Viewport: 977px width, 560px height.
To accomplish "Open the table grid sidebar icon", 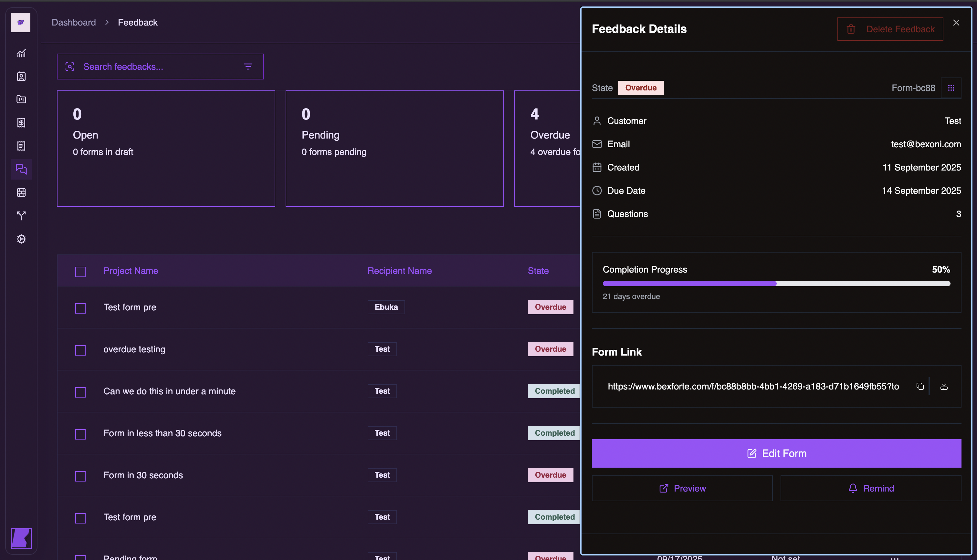I will click(21, 193).
